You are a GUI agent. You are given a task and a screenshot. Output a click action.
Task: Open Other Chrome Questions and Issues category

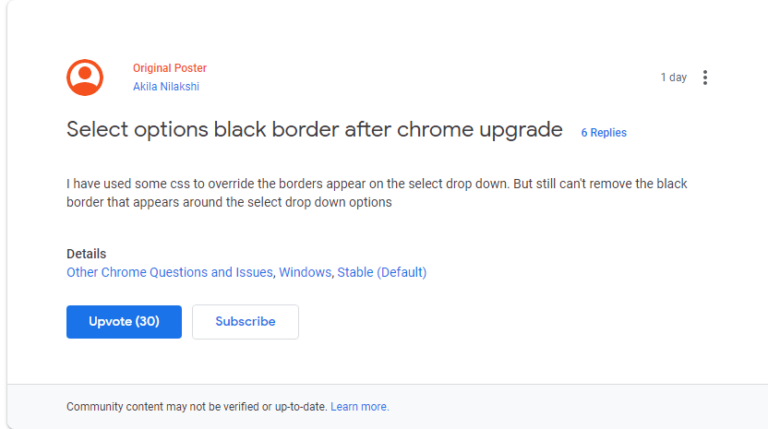[169, 272]
